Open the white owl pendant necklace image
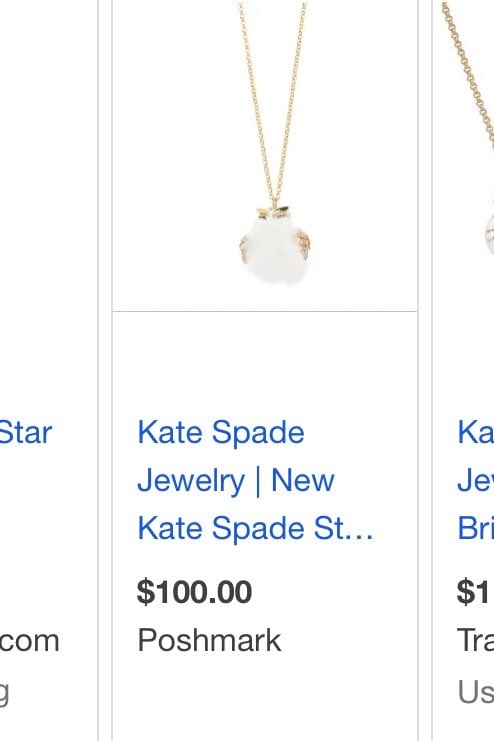This screenshot has width=494, height=741. pos(265,155)
